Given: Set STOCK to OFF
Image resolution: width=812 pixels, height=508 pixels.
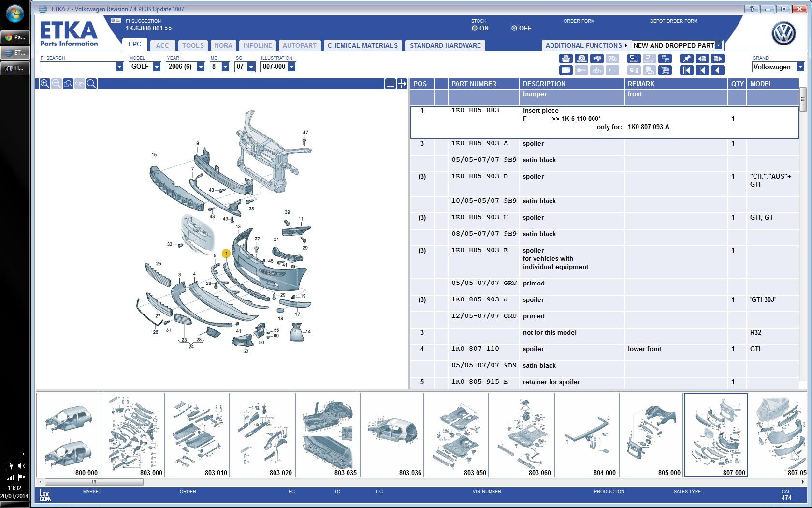Looking at the screenshot, I should [514, 28].
